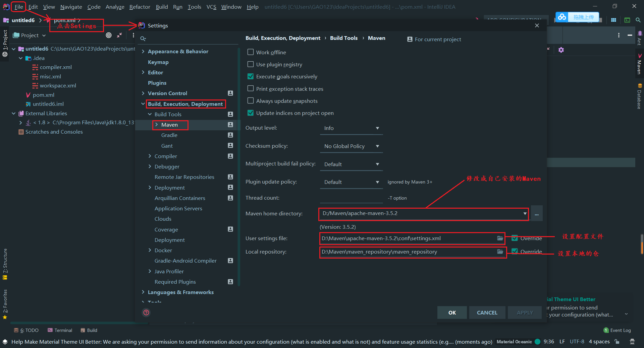Viewport: 644px width, 348px height.
Task: Toggle Override for Local repository
Action: [515, 252]
